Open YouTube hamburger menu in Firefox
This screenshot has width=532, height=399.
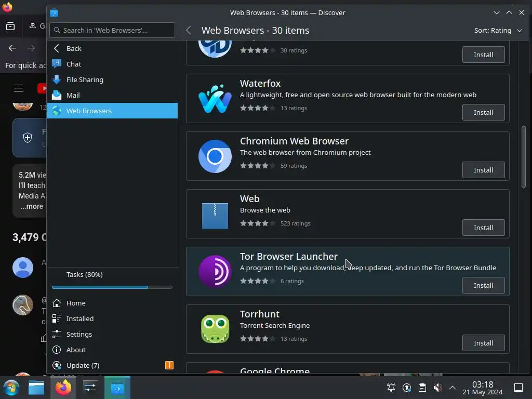(19, 88)
